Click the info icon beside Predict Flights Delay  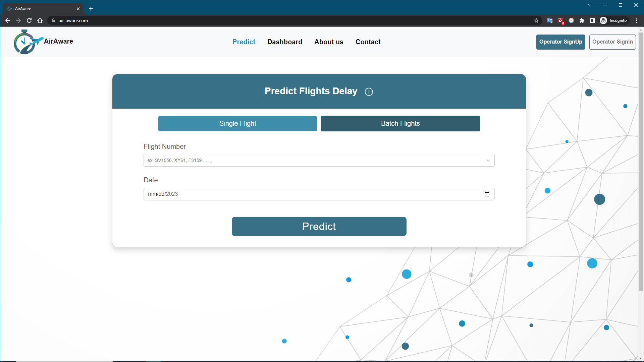pyautogui.click(x=369, y=92)
